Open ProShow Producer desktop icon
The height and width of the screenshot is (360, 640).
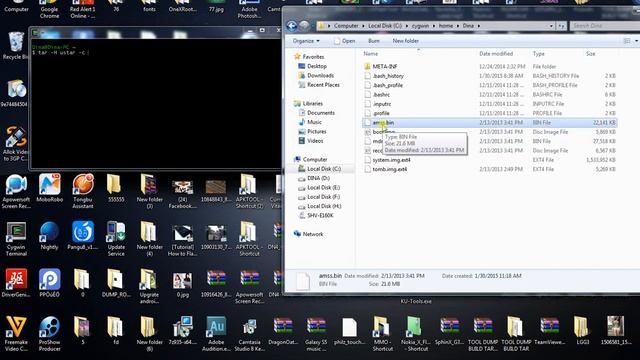click(49, 333)
